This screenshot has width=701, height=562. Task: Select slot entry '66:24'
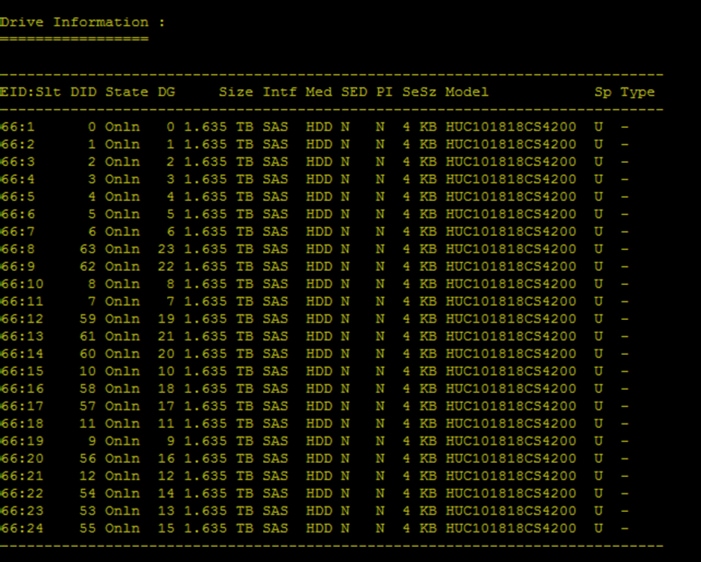tap(21, 528)
